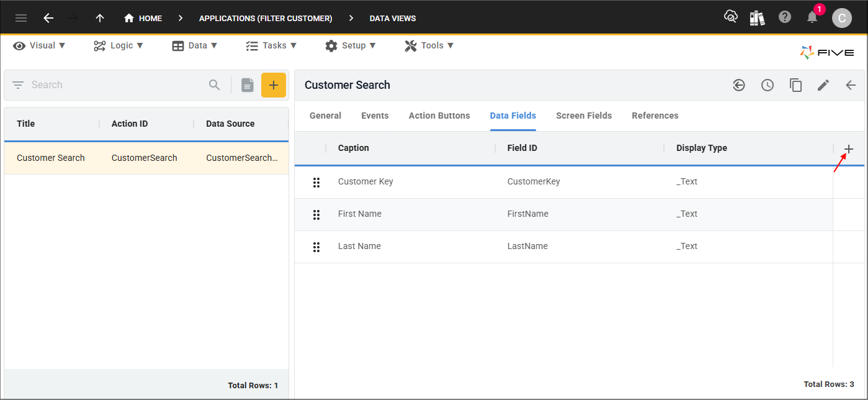Open the hamburger menu icon

pos(21,18)
